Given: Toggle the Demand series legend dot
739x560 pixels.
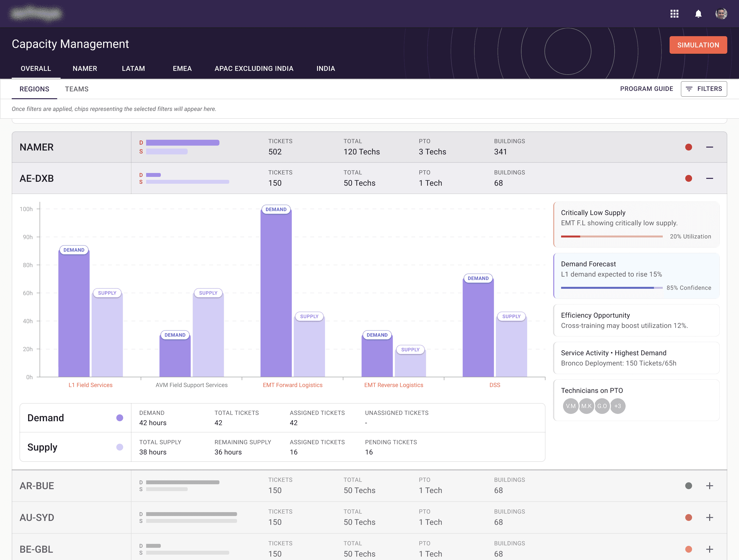Looking at the screenshot, I should tap(120, 418).
